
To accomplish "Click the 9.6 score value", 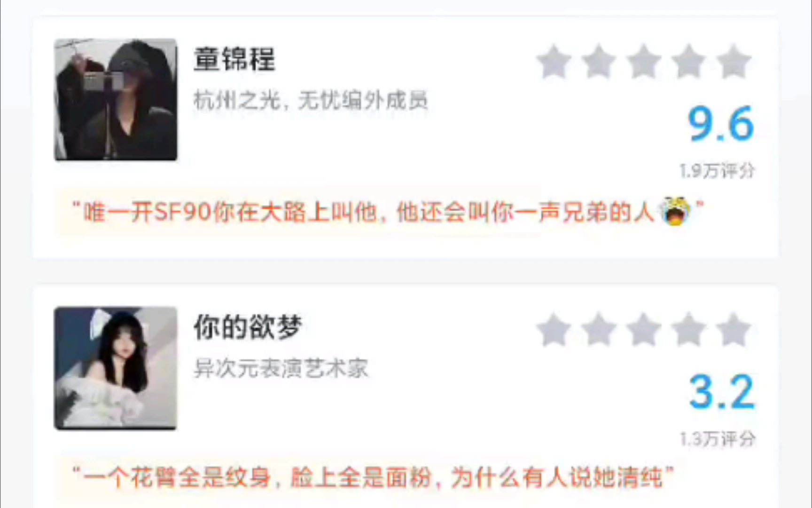I will 721,124.
